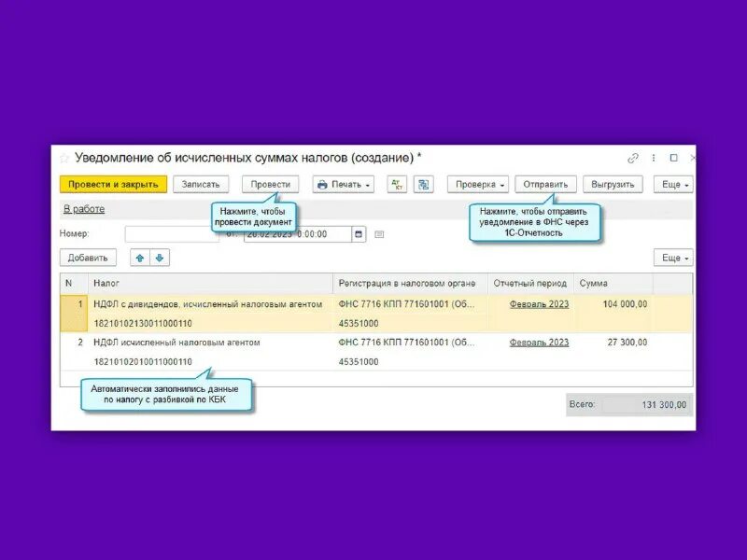Click Отчетный период column header
Viewport: 747px width, 560px height.
click(x=530, y=283)
